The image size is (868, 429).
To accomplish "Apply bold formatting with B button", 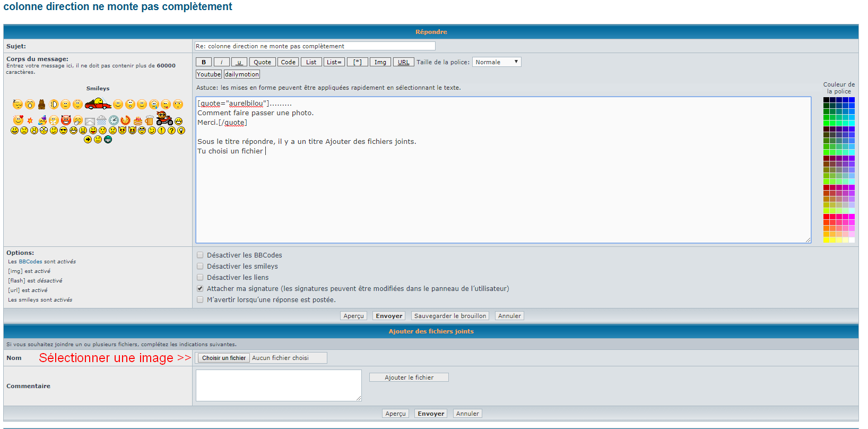I will coord(204,62).
